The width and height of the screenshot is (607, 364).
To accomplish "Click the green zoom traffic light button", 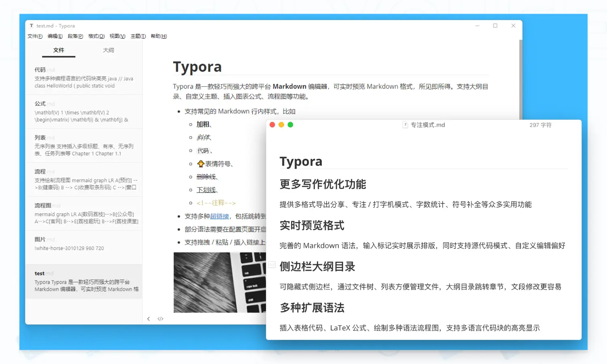I will tap(290, 125).
